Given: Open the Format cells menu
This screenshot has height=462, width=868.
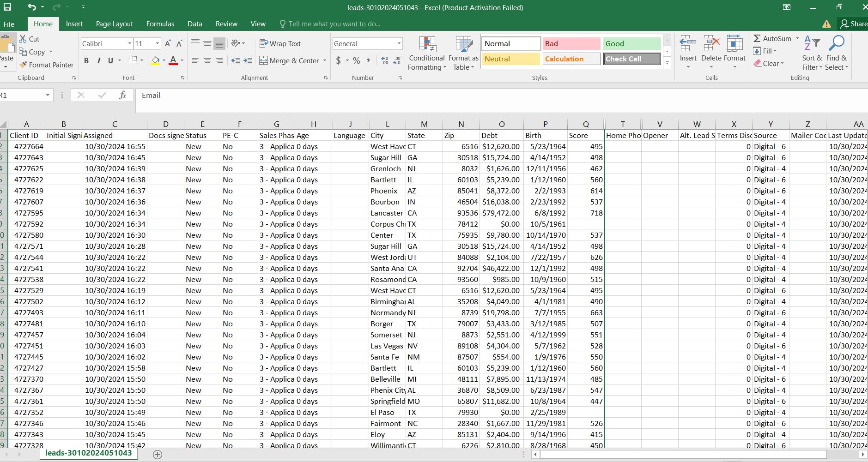Looking at the screenshot, I should (x=734, y=53).
